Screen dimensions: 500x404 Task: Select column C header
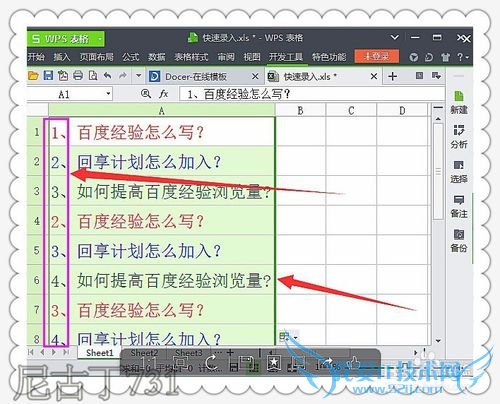click(x=351, y=110)
